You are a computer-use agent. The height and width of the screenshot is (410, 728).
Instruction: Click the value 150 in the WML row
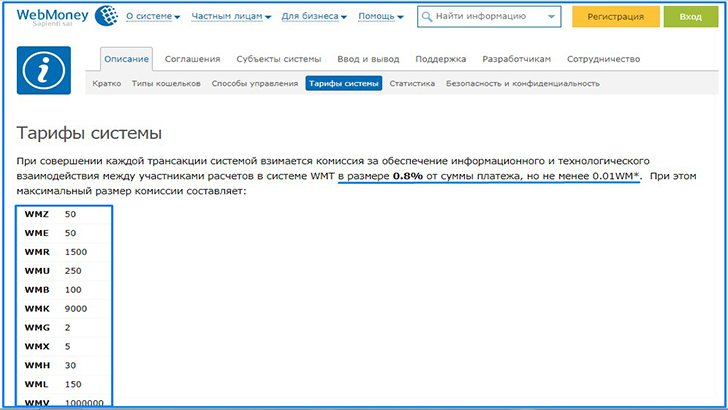[73, 384]
